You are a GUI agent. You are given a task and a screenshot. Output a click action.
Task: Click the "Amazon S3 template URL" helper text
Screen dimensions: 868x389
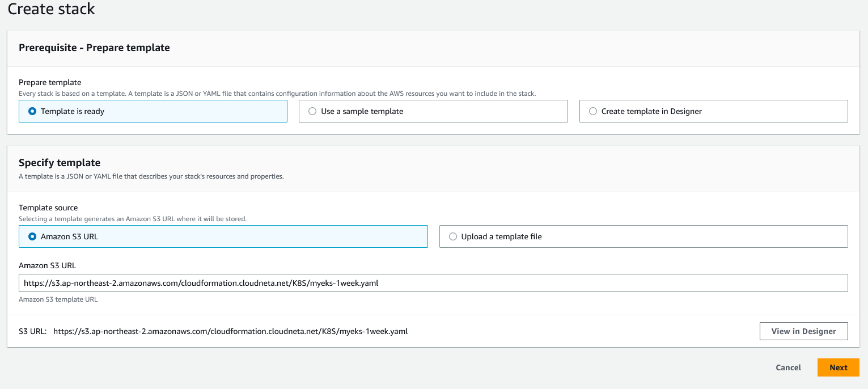point(58,299)
